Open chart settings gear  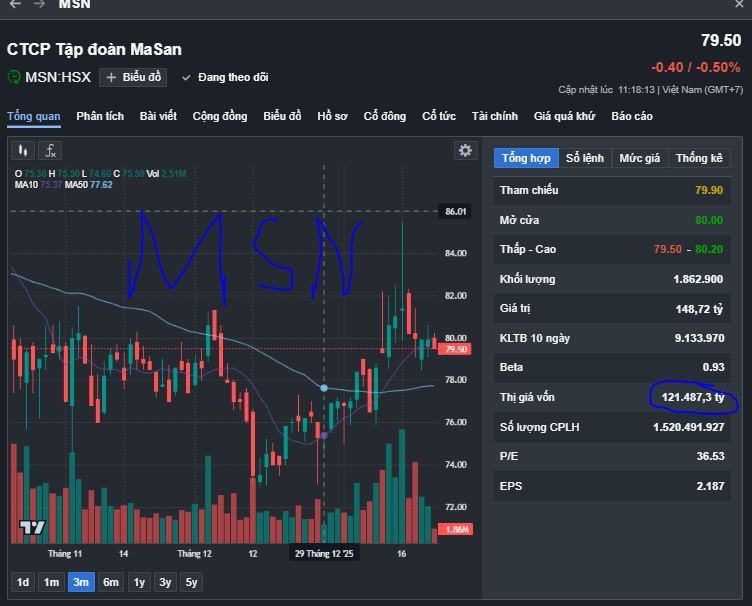coord(465,151)
